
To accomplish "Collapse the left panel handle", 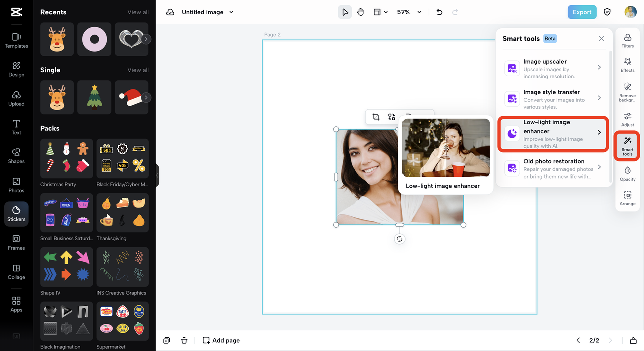I will tap(157, 175).
